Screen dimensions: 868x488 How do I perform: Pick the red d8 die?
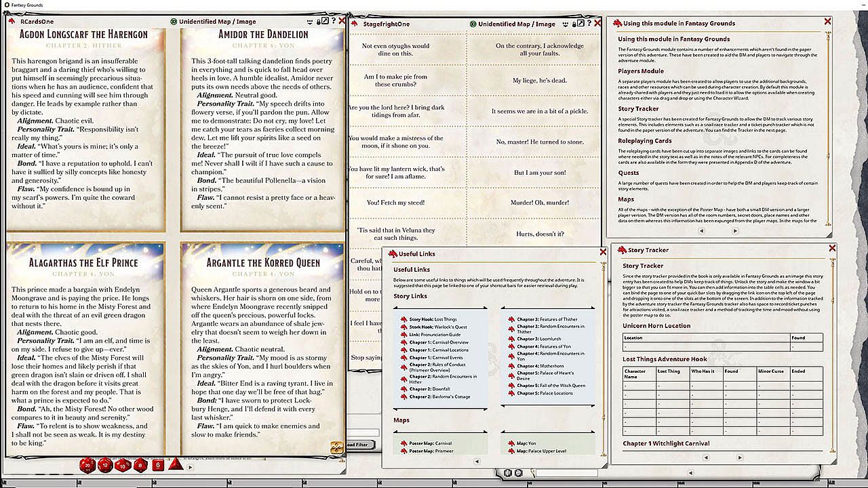[x=140, y=465]
